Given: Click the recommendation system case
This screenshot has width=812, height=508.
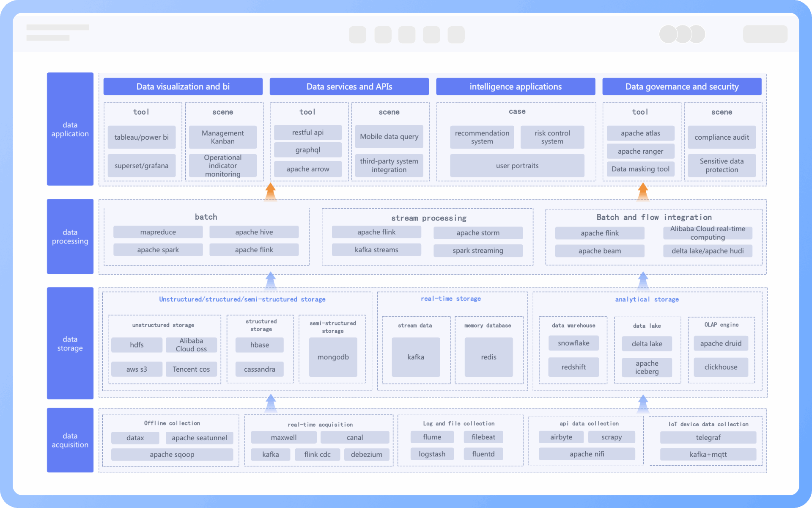Looking at the screenshot, I should point(482,137).
